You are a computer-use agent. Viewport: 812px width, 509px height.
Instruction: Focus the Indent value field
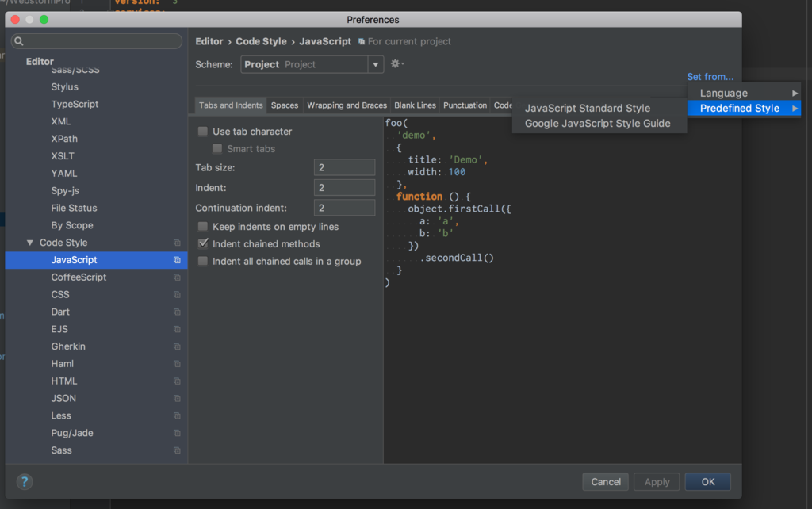click(344, 187)
